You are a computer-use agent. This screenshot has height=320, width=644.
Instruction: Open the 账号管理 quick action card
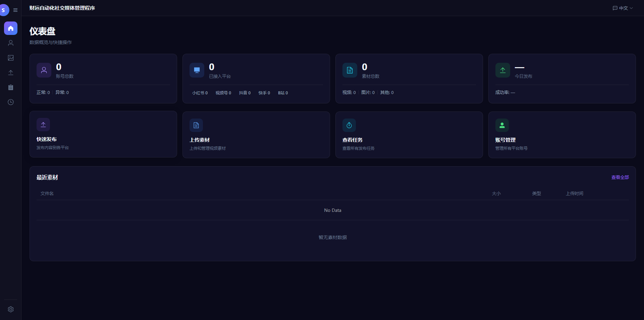click(562, 135)
